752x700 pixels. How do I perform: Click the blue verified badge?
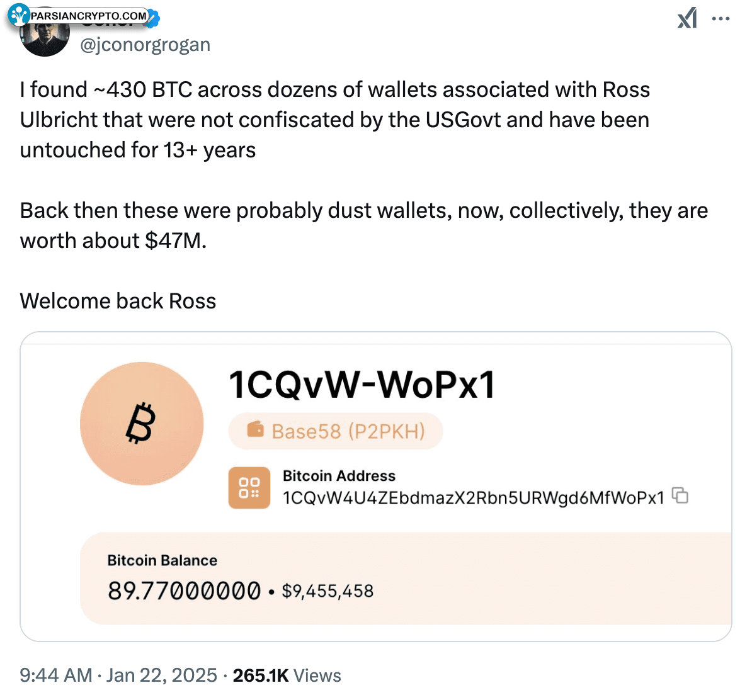tap(154, 18)
